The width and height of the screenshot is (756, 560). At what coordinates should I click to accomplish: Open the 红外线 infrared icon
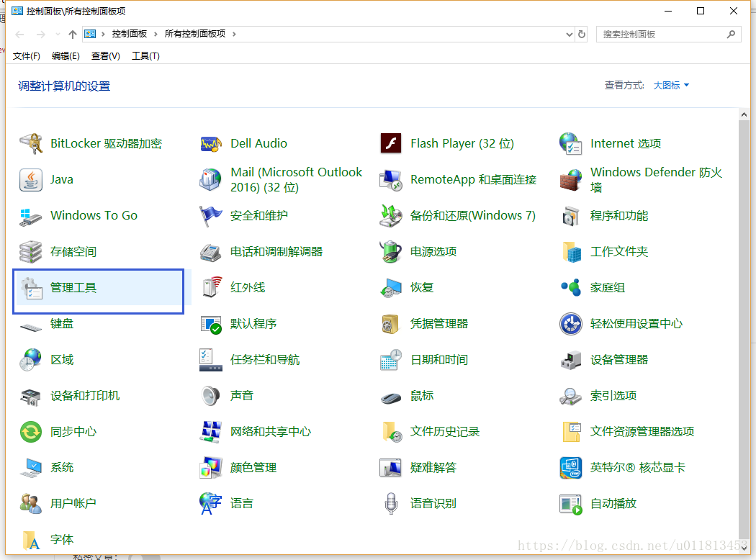point(211,288)
